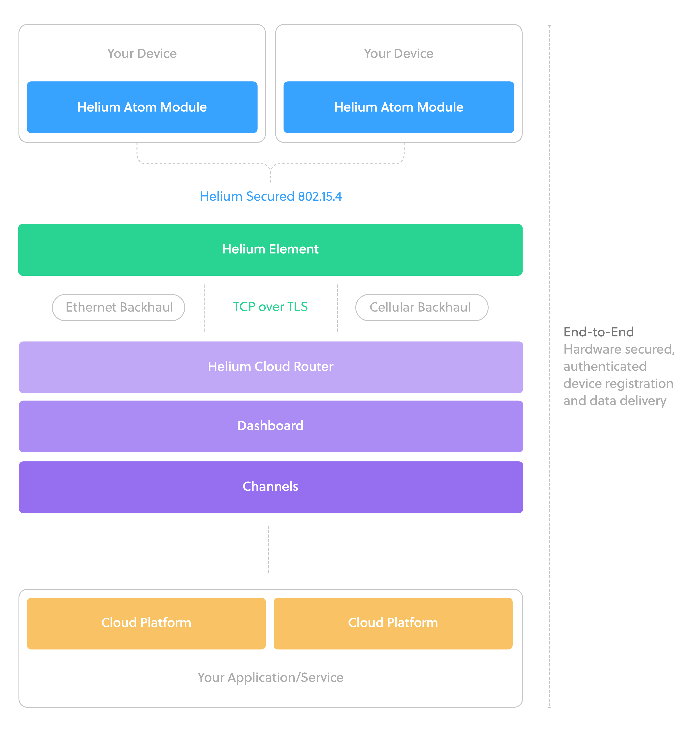Click the End-to-End heading text
The image size is (700, 734).
[x=599, y=332]
